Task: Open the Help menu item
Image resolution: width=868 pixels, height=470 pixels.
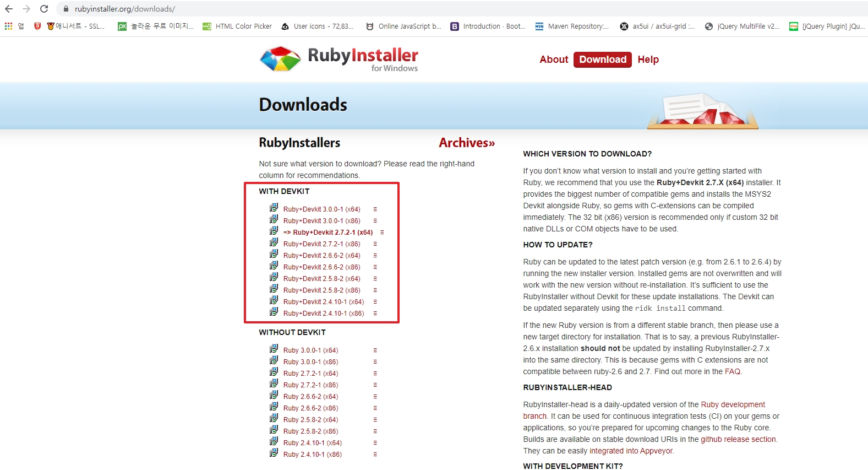Action: (x=648, y=60)
